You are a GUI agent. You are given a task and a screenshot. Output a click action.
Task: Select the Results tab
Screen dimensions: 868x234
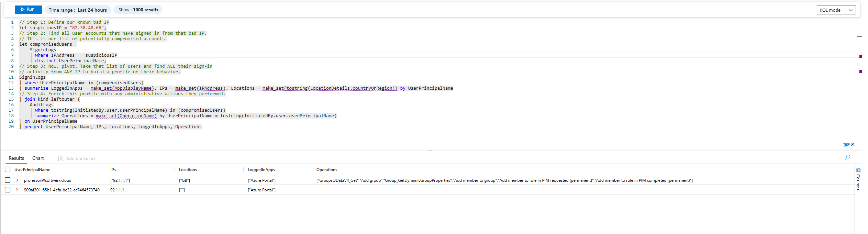point(16,158)
